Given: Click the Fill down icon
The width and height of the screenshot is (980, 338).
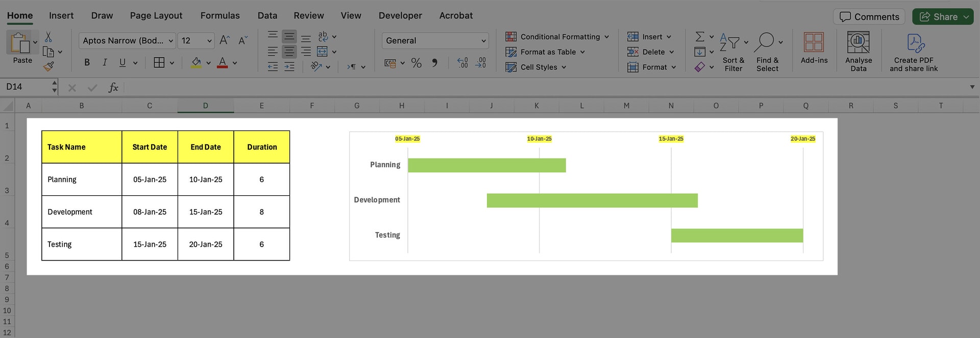Looking at the screenshot, I should [700, 51].
